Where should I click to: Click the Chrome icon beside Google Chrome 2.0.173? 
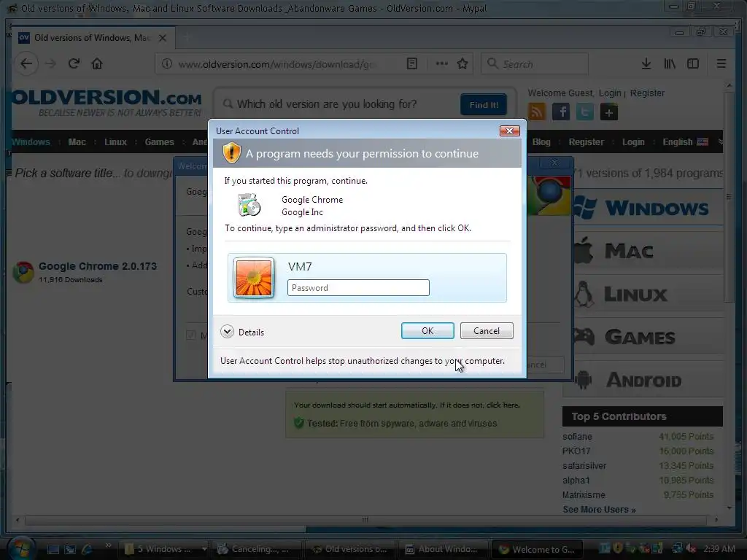(x=23, y=272)
